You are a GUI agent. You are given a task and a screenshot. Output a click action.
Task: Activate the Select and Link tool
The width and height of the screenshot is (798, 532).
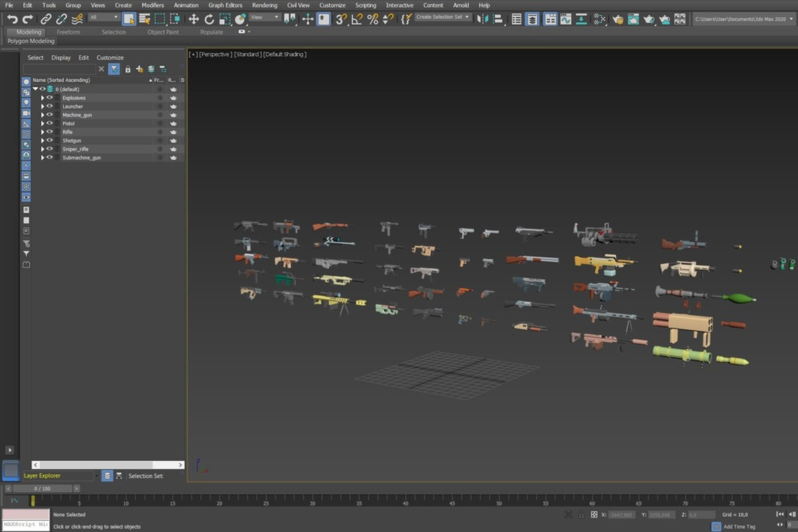(x=45, y=19)
